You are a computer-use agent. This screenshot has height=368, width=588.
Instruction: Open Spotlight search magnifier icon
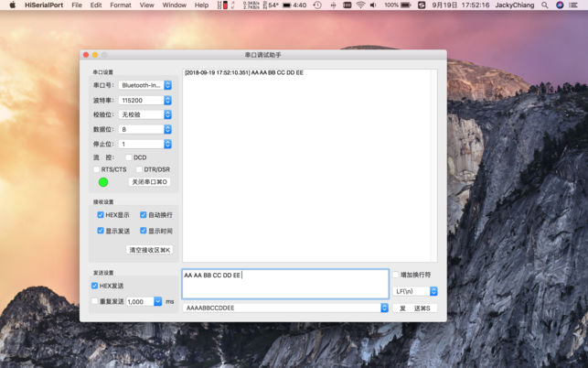tap(544, 5)
